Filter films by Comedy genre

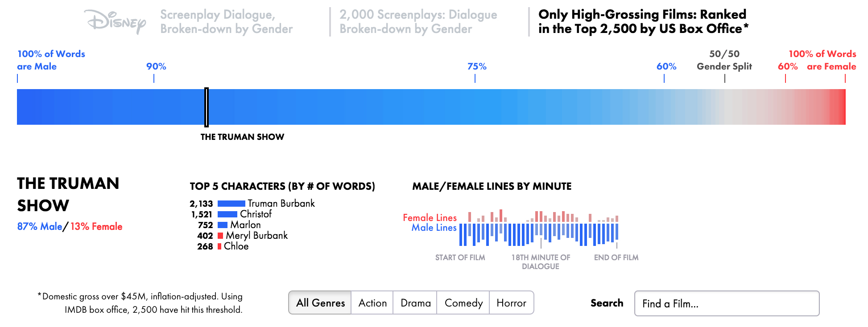coord(463,303)
